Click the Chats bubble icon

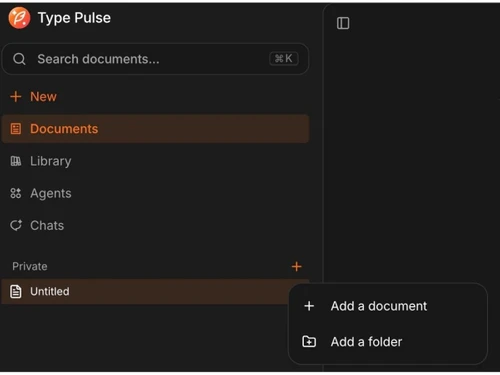[16, 225]
